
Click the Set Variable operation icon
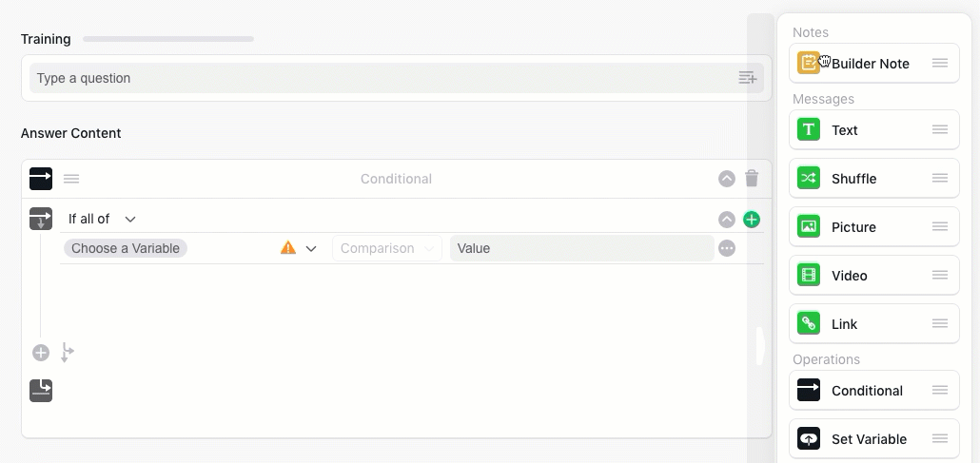click(809, 439)
